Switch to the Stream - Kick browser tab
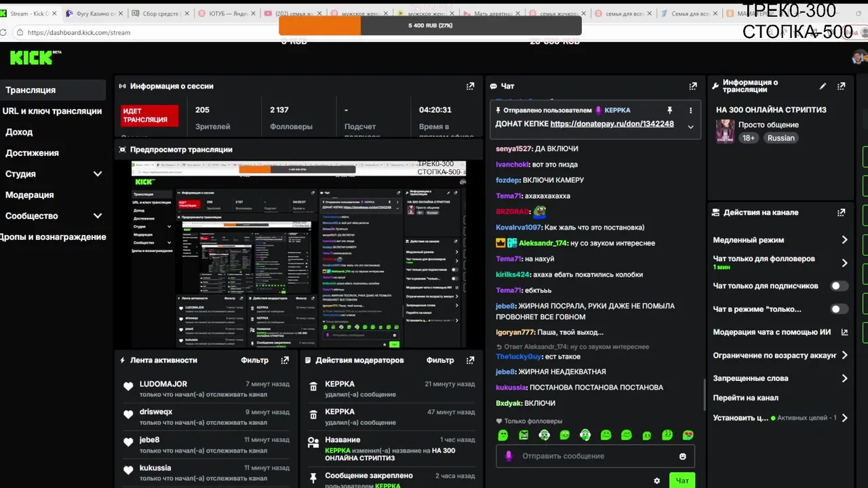868x488 pixels. [29, 14]
